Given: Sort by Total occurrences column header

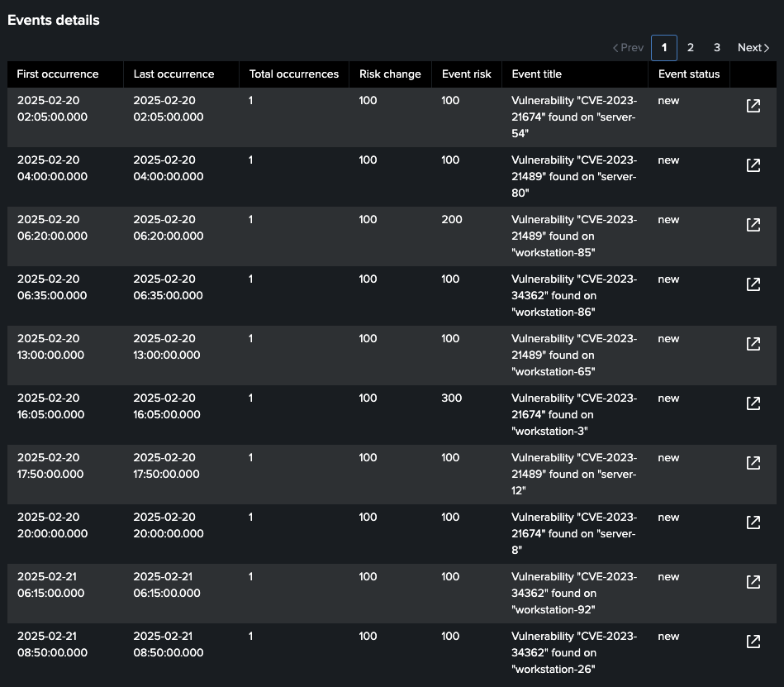Looking at the screenshot, I should [x=294, y=74].
